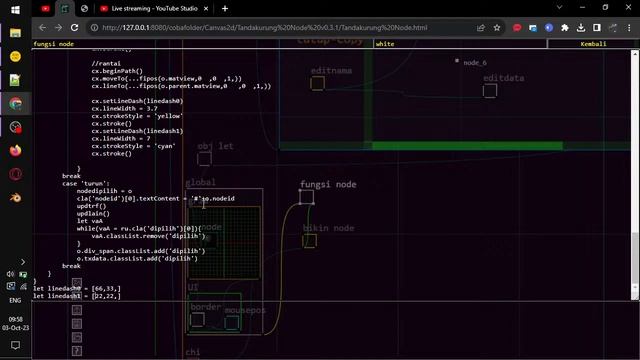This screenshot has height=360, width=640.
Task: Open the browser Downloads button
Action: pyautogui.click(x=581, y=28)
